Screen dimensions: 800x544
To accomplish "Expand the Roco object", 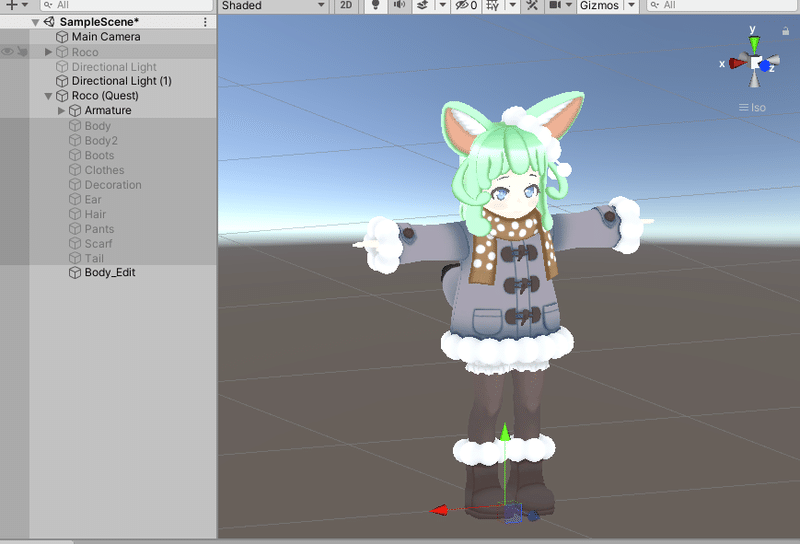I will pos(48,52).
